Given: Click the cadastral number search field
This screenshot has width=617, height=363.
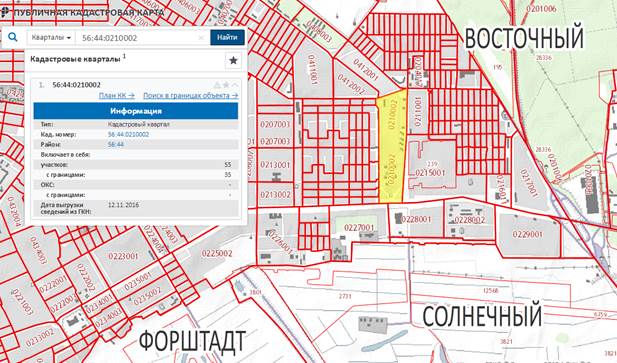Looking at the screenshot, I should tap(138, 38).
